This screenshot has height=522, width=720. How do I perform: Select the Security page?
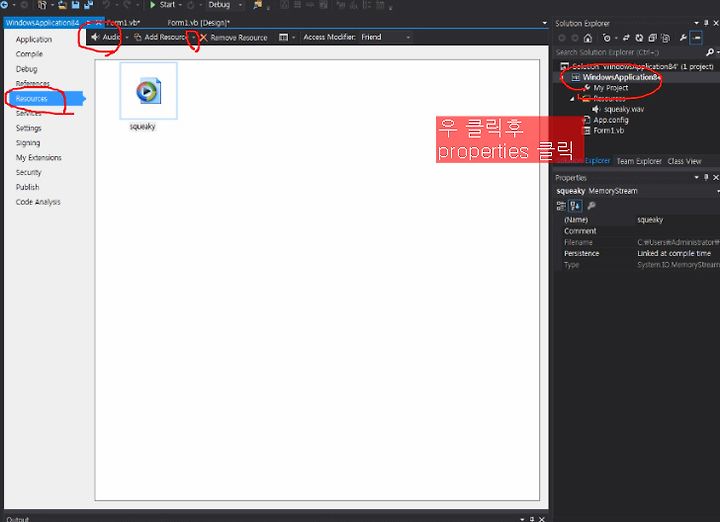[28, 172]
